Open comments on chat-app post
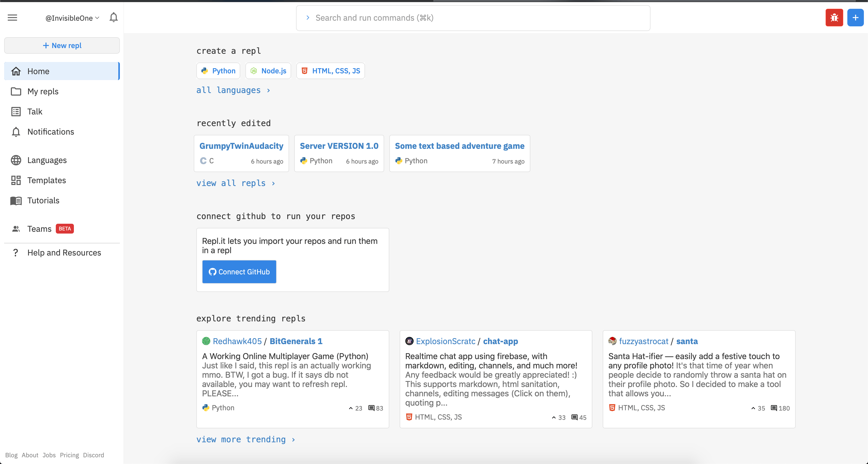 click(579, 417)
